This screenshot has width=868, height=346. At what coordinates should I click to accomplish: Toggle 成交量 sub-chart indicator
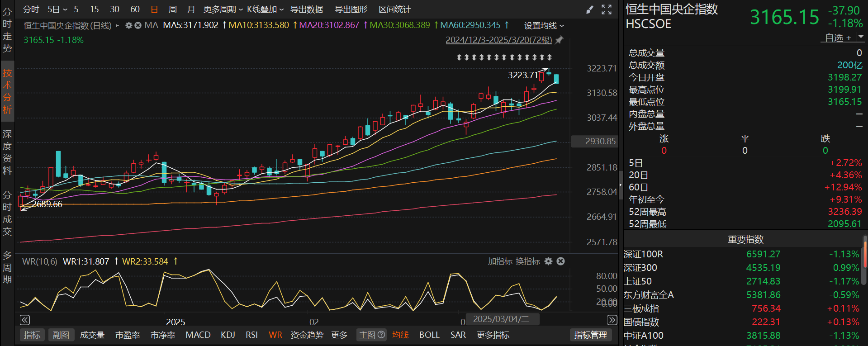click(92, 335)
